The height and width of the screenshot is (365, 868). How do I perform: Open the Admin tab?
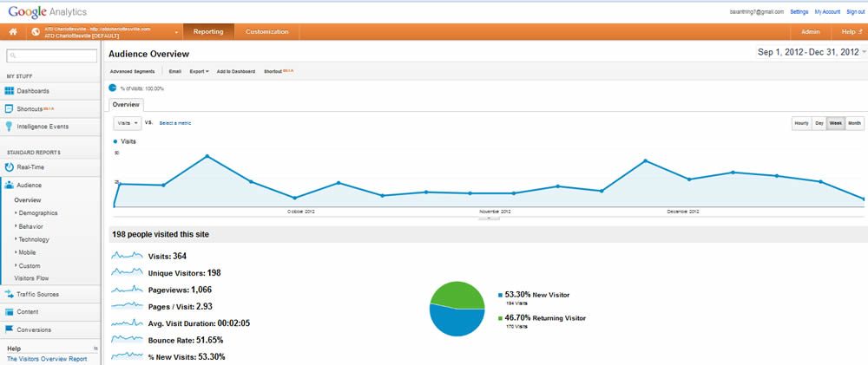811,32
